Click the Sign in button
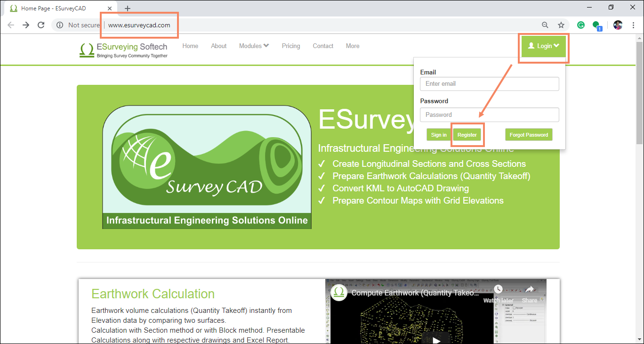 439,135
